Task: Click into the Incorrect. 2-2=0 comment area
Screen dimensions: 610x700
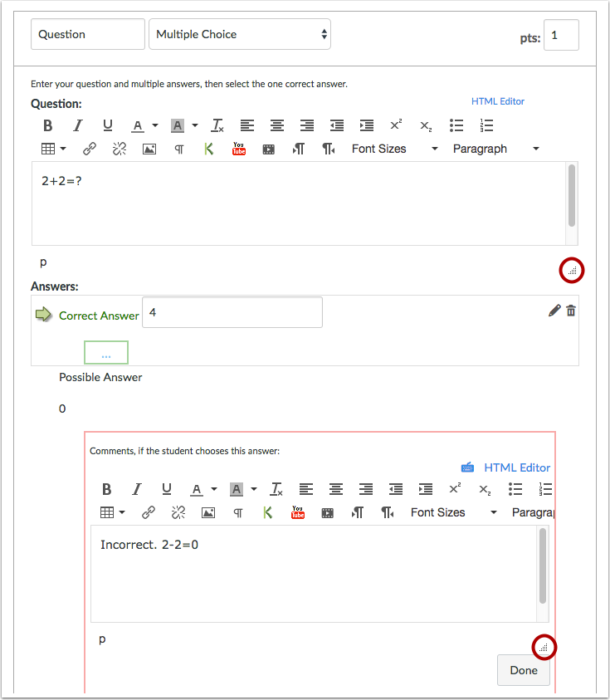Action: (313, 574)
